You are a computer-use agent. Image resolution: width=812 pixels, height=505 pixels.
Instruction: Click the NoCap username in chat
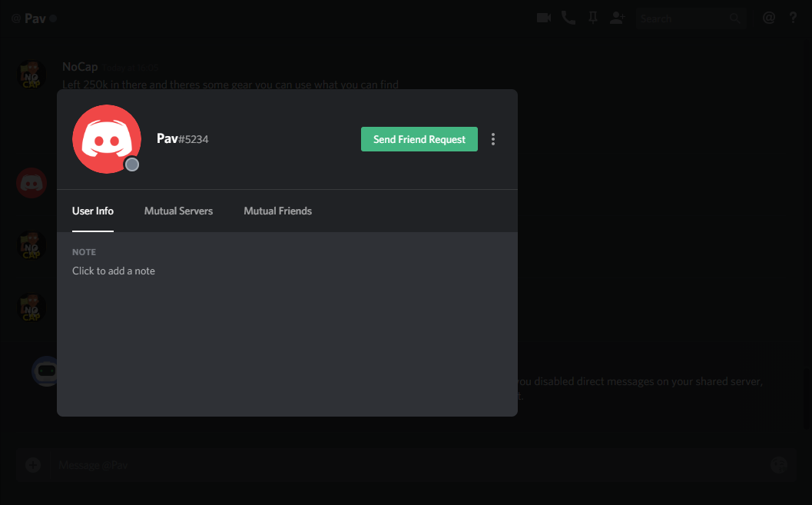(80, 67)
